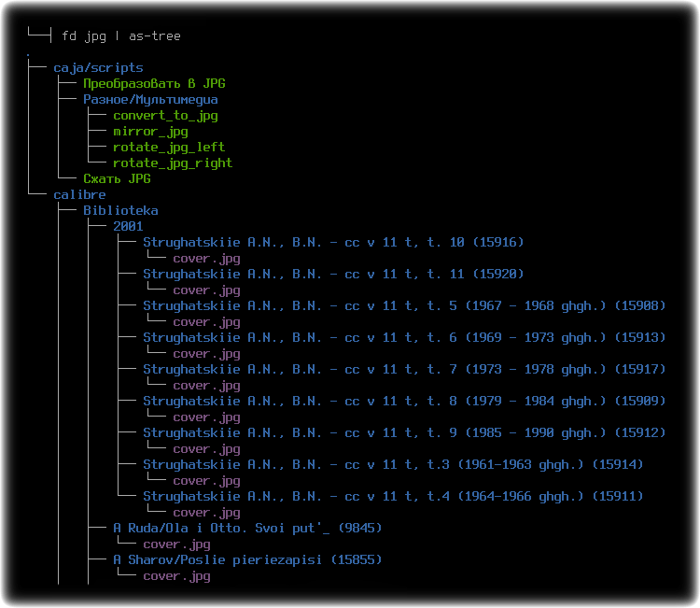
Task: Select "A Ruda/Ola i Otto. Svoi put'_ (9845)" entry
Action: [247, 528]
